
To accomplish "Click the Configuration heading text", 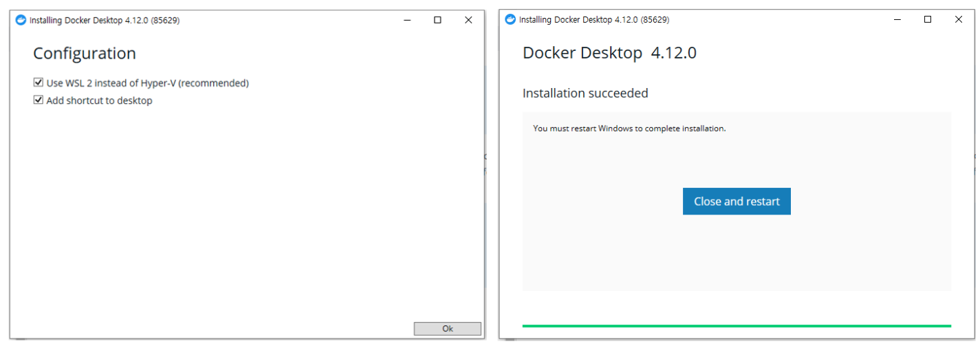I will pyautogui.click(x=85, y=53).
